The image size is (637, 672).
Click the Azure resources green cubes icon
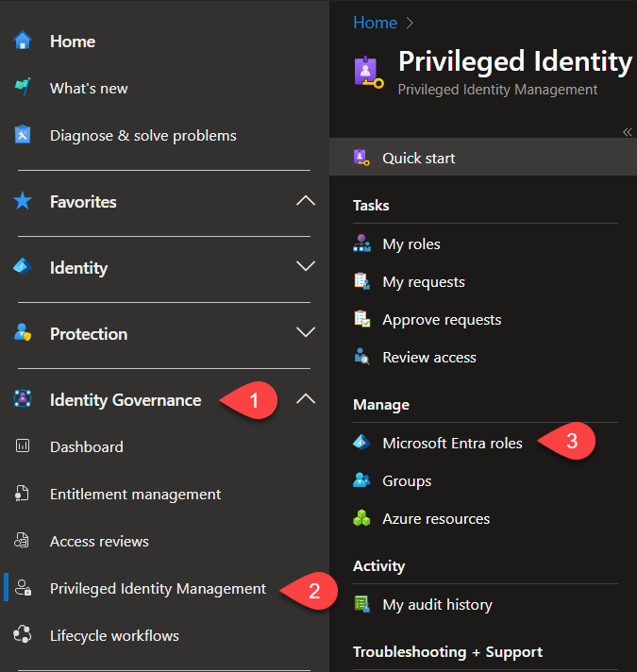(x=362, y=518)
